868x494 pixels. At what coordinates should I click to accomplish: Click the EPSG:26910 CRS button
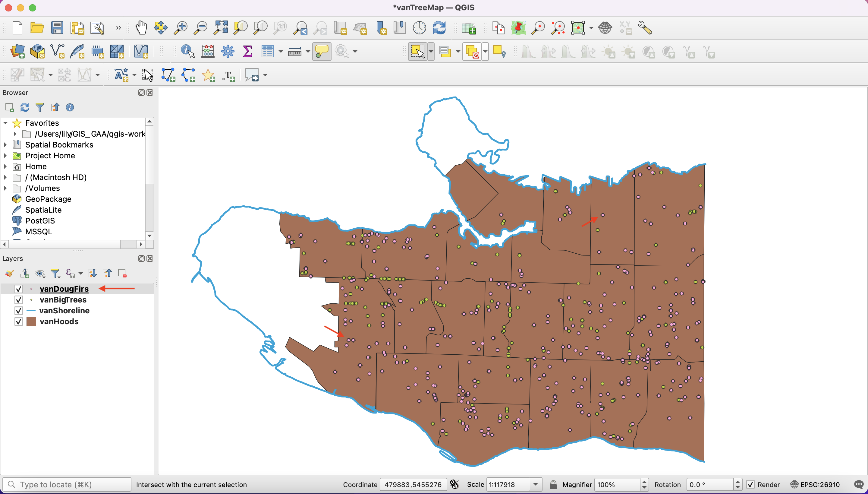pos(815,484)
